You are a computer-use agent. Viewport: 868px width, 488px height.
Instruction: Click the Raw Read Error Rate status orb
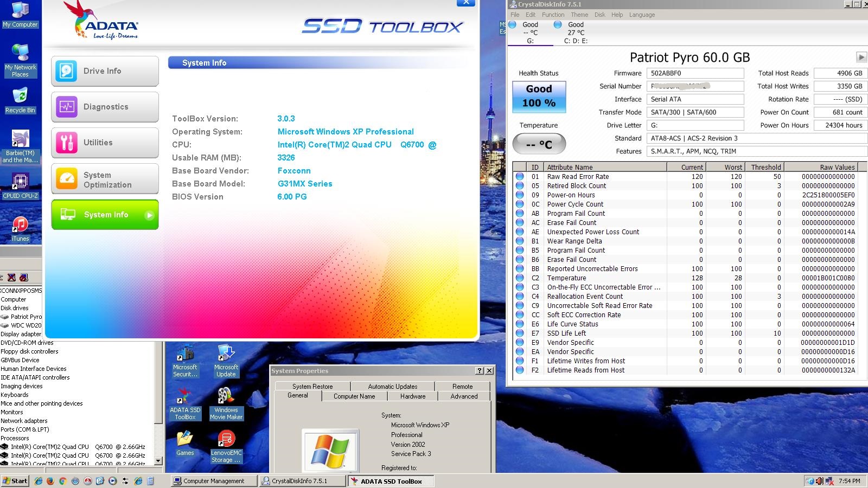(x=520, y=177)
